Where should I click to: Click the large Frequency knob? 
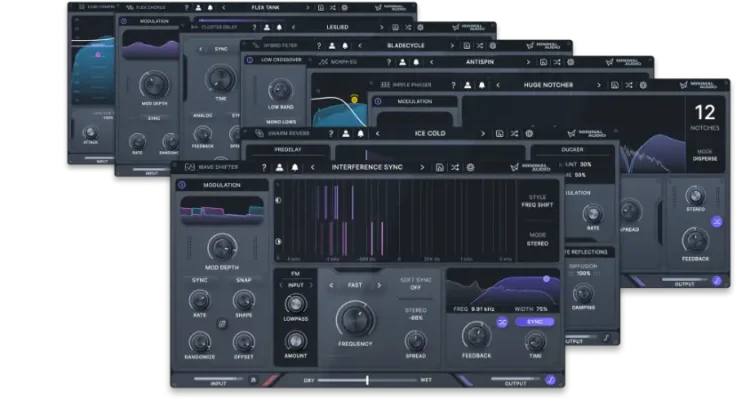pyautogui.click(x=355, y=320)
